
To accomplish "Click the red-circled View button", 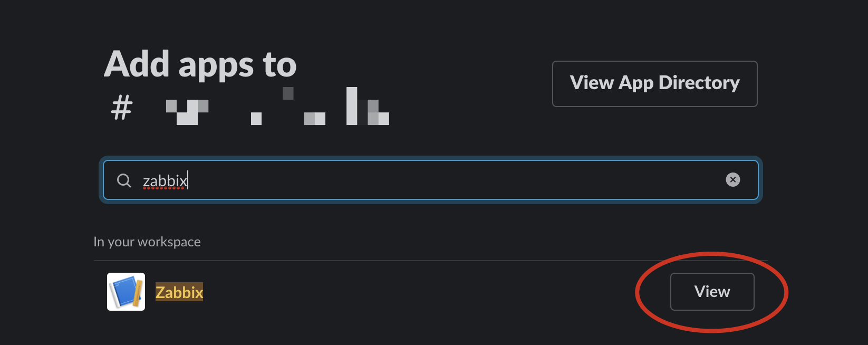I will click(712, 292).
